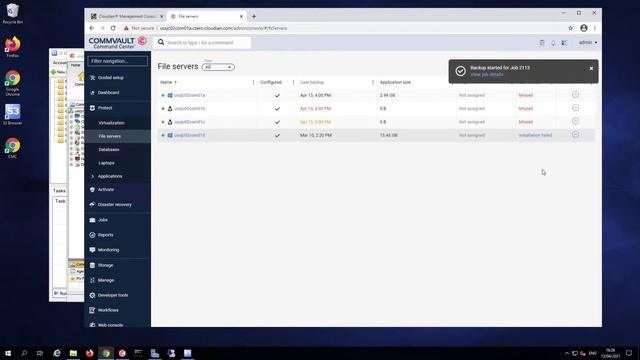Open actions menu for second server row
The width and height of the screenshot is (640, 360).
click(x=575, y=108)
